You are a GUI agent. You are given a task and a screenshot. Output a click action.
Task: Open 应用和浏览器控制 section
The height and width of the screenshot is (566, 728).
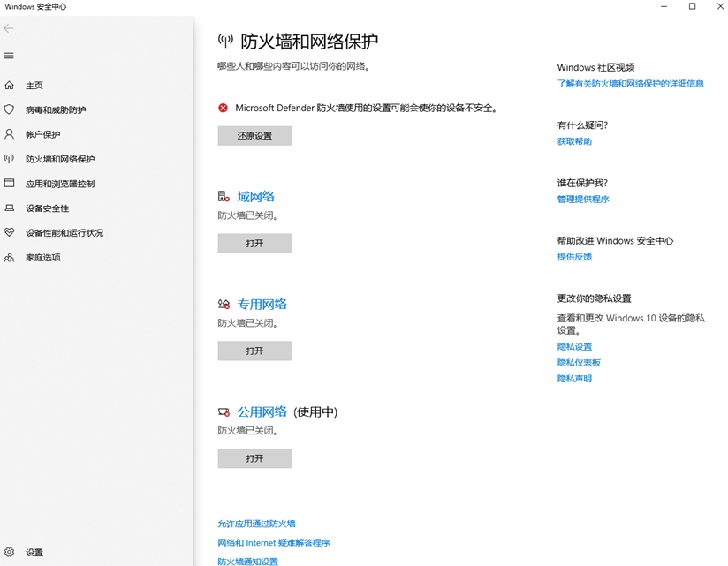click(x=60, y=184)
